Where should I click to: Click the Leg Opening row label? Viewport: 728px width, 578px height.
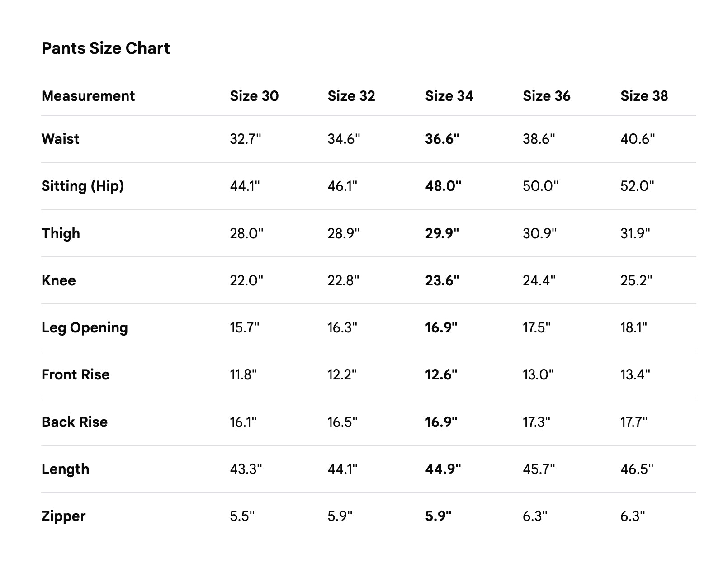[85, 327]
